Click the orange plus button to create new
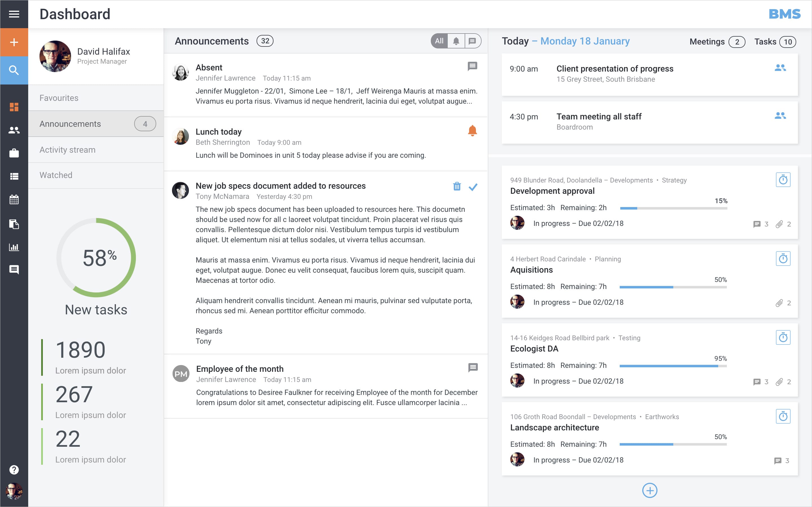 [x=14, y=42]
